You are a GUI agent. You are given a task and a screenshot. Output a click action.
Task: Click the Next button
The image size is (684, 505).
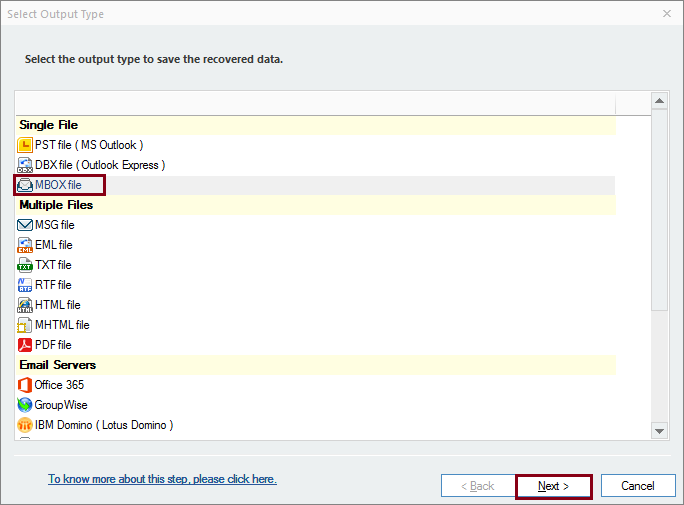coord(554,486)
